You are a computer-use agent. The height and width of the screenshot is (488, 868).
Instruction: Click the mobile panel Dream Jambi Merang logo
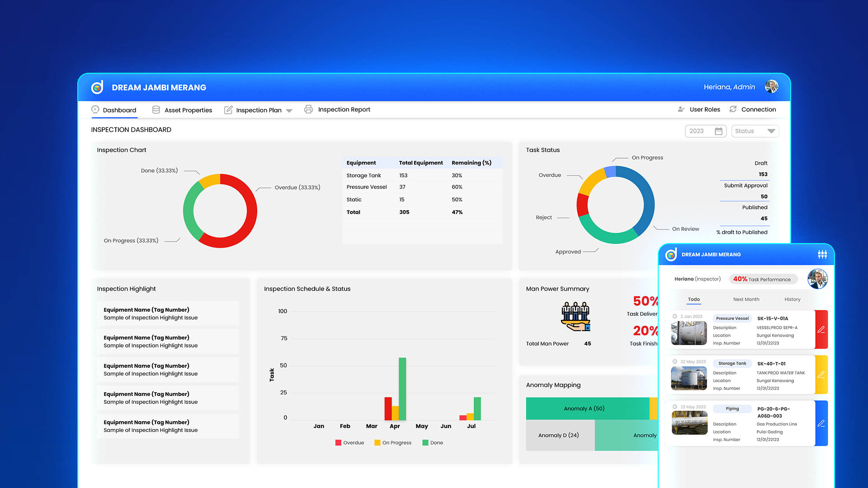[671, 254]
